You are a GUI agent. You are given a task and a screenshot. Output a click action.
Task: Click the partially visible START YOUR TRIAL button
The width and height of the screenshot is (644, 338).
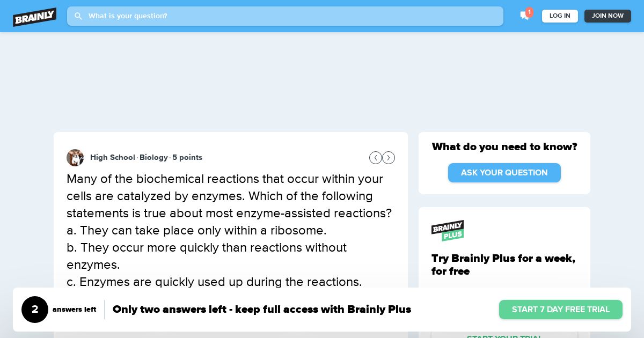[x=504, y=335]
